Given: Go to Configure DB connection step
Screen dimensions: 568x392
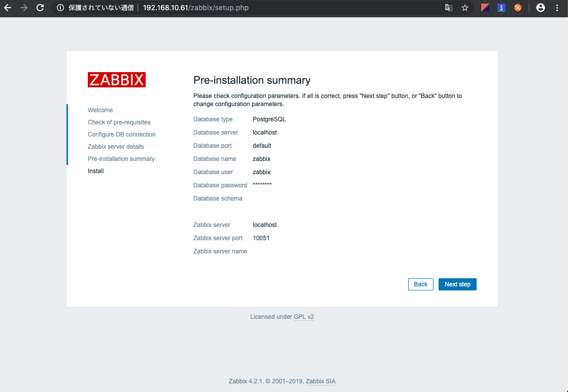Looking at the screenshot, I should [x=121, y=134].
